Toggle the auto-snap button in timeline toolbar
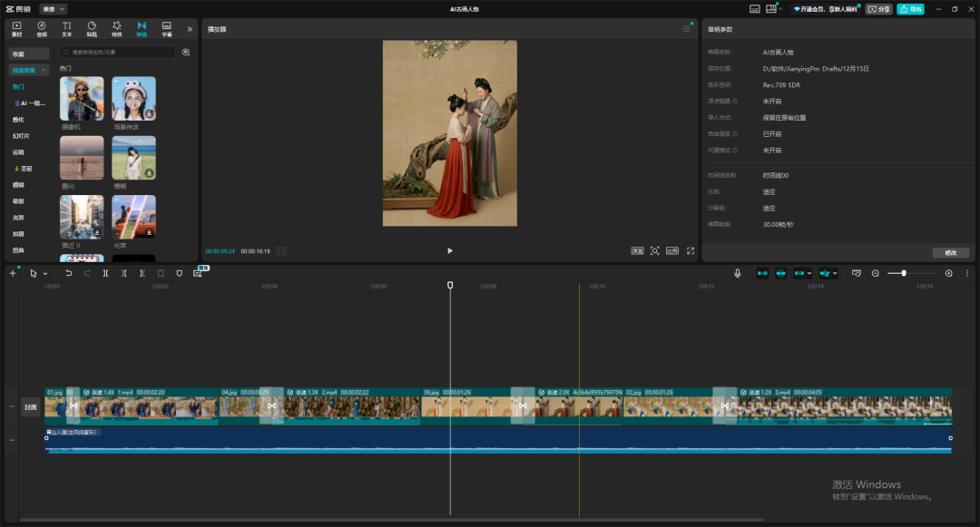Image resolution: width=980 pixels, height=527 pixels. click(x=781, y=273)
